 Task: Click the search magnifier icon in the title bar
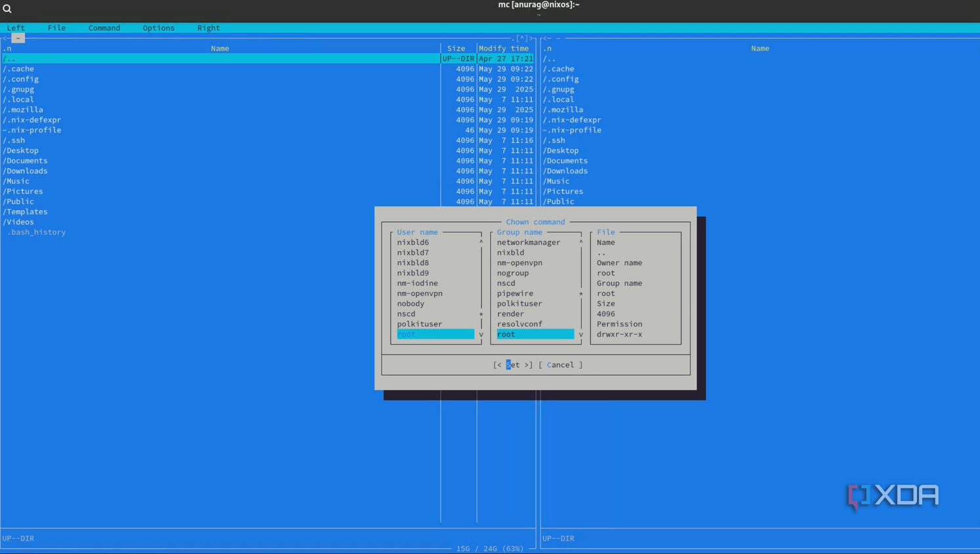pos(7,9)
